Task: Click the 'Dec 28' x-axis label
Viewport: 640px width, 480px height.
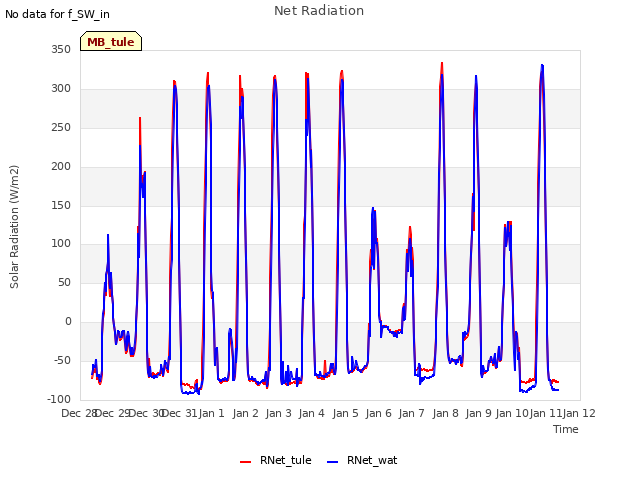Action: pos(79,413)
